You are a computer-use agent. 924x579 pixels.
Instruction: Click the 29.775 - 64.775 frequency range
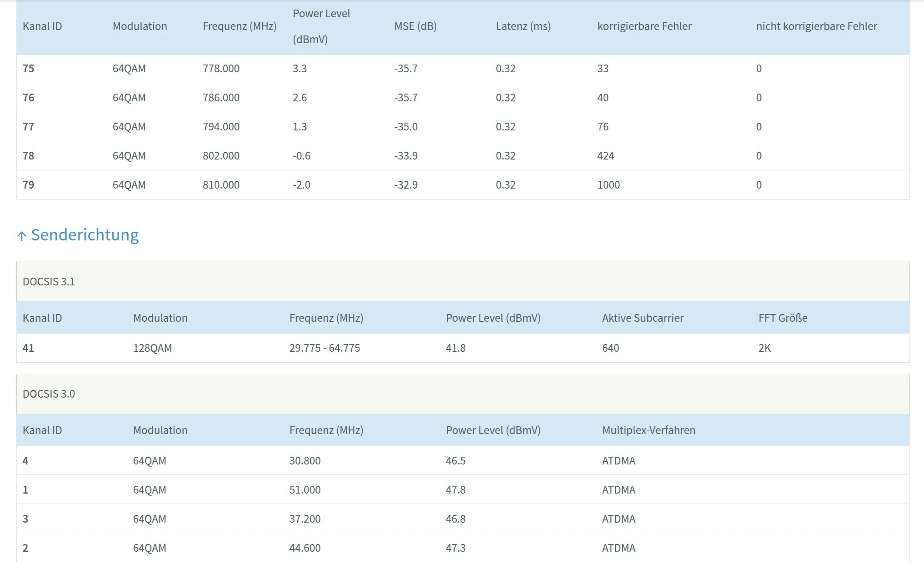point(325,348)
